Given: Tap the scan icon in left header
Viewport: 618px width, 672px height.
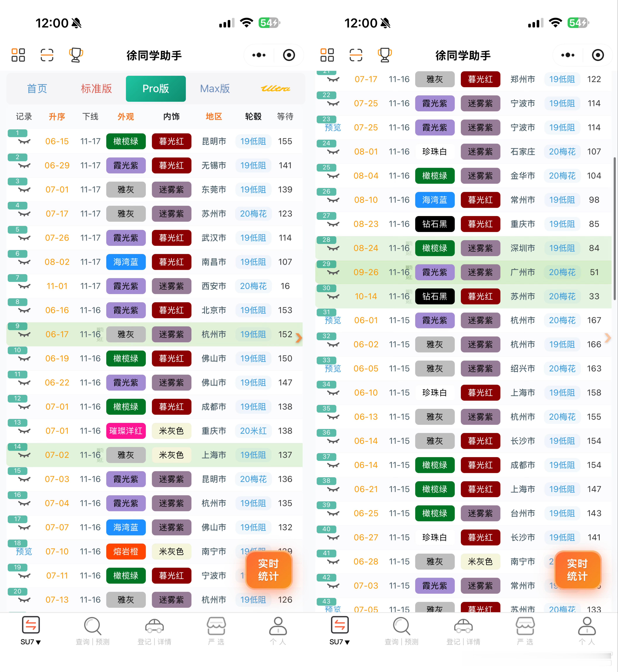Looking at the screenshot, I should [47, 55].
